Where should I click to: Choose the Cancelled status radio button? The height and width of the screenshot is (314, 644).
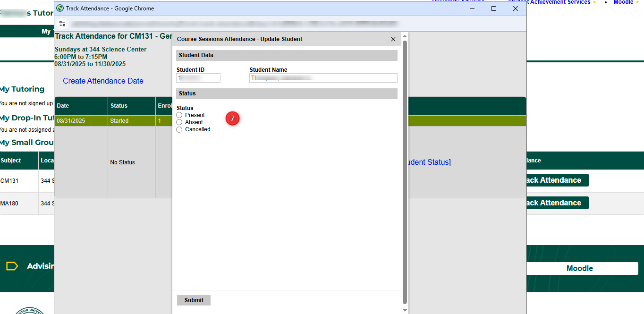pos(179,129)
